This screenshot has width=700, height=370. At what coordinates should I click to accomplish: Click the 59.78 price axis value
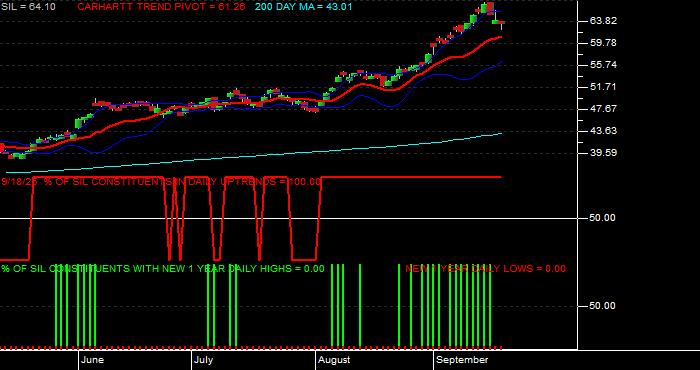coord(603,43)
